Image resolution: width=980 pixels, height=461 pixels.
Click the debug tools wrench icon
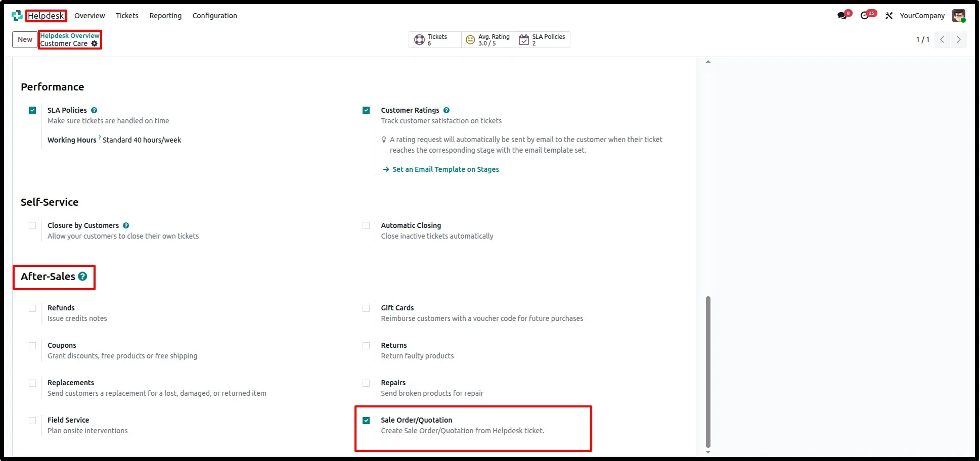(889, 16)
